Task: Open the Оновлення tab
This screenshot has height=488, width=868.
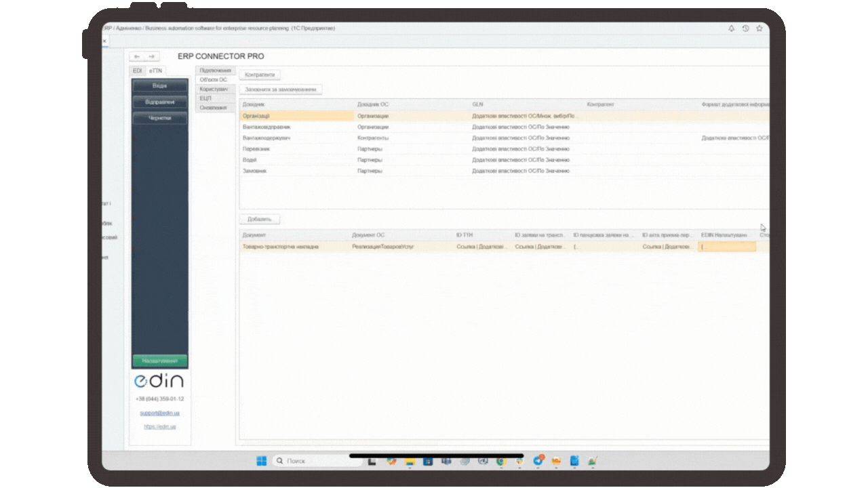Action: pyautogui.click(x=213, y=108)
